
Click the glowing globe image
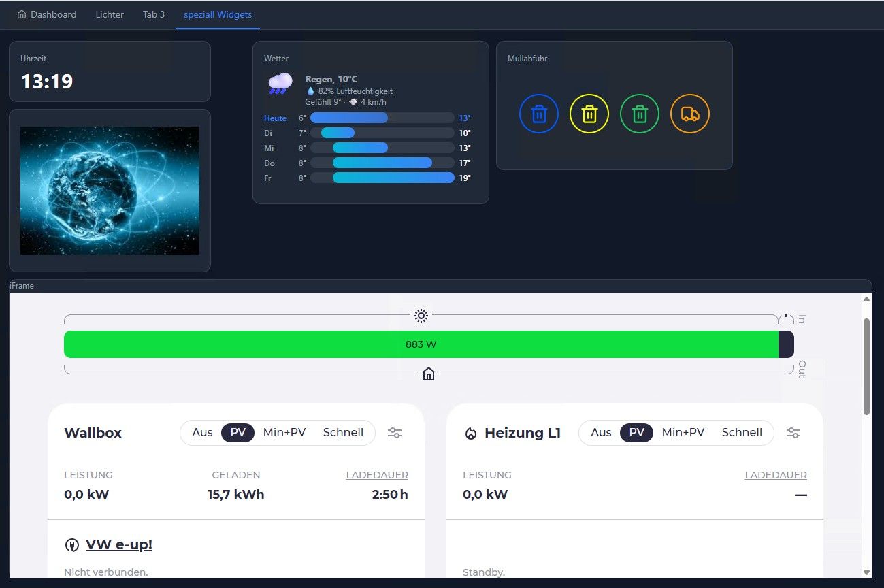tap(110, 191)
